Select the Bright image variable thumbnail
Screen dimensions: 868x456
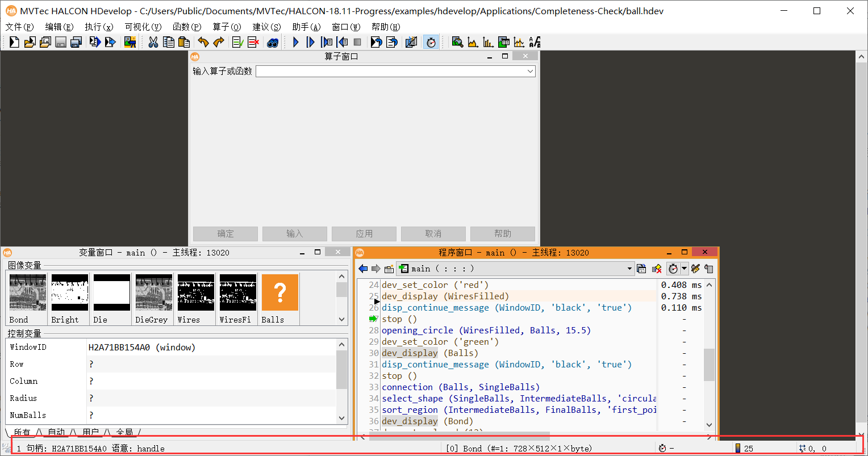click(70, 292)
